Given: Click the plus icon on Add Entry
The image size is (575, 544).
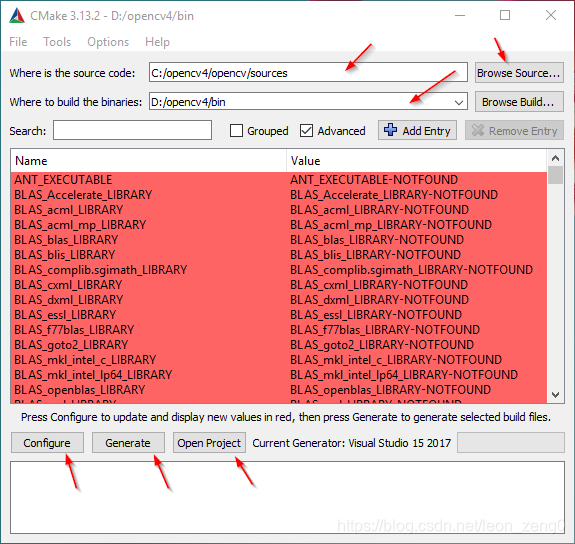Looking at the screenshot, I should pyautogui.click(x=390, y=130).
